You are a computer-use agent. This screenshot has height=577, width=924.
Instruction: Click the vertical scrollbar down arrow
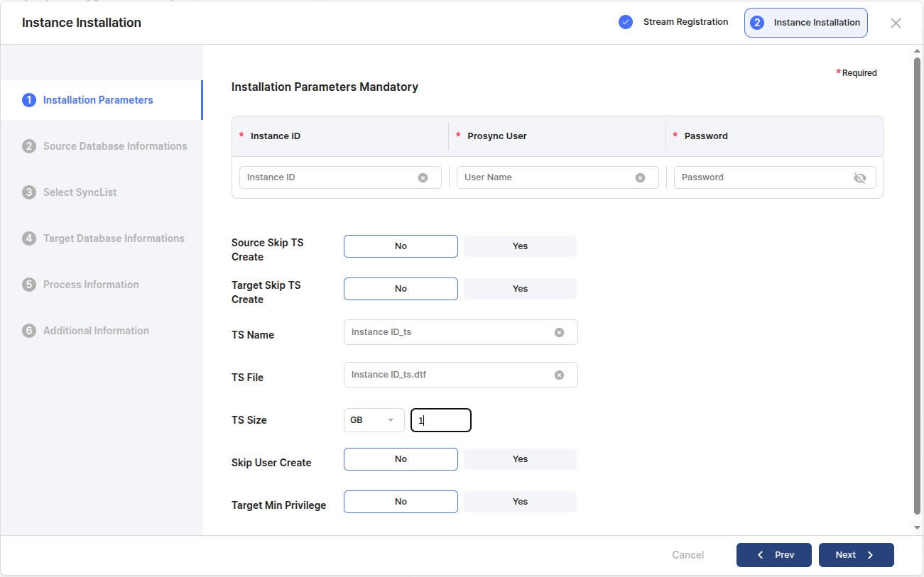[x=917, y=527]
